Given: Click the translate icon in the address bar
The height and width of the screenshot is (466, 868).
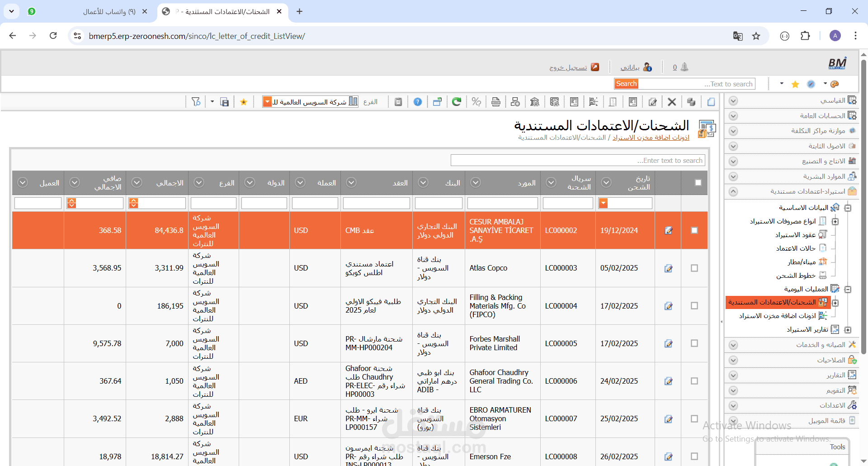Looking at the screenshot, I should (738, 36).
